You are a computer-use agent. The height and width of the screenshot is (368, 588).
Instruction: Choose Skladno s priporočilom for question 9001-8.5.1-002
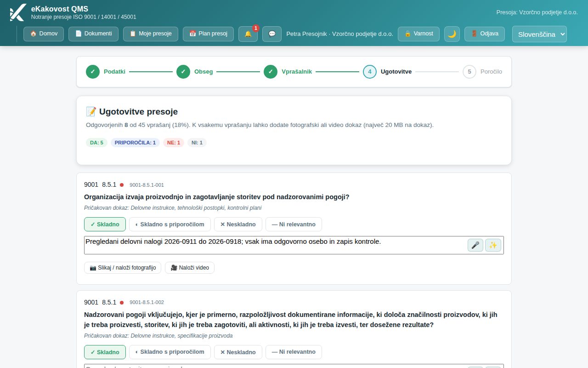(170, 352)
